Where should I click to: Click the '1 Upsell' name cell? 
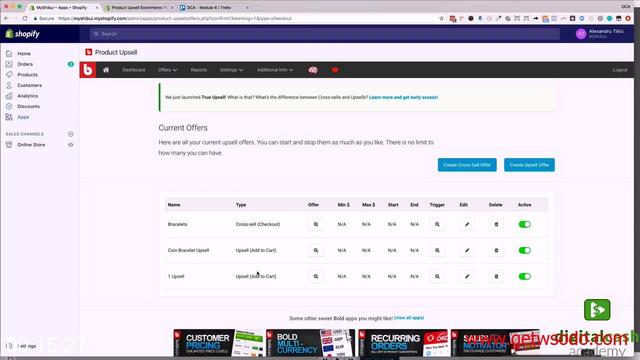click(176, 276)
